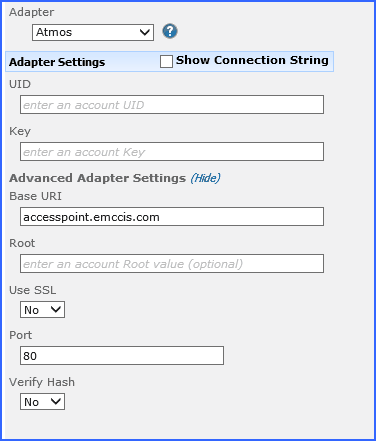Click the Adapter label at top
The image size is (376, 441).
click(31, 12)
